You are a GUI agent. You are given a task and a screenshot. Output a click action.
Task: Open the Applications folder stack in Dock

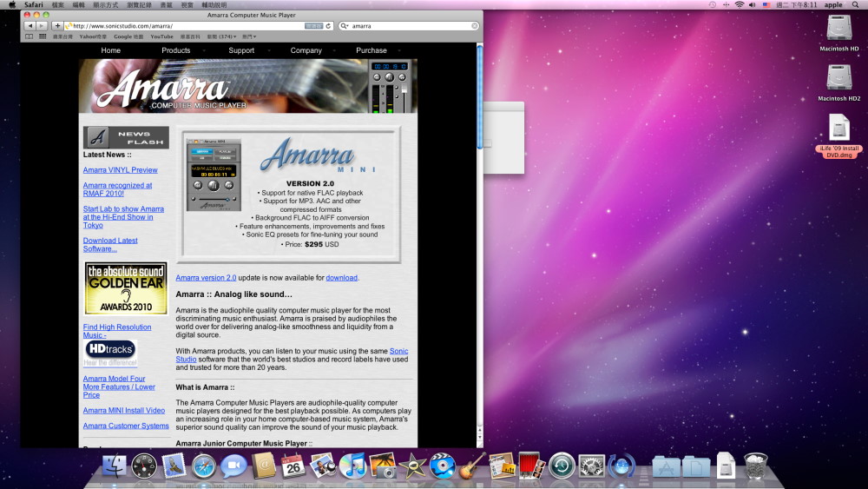[666, 466]
